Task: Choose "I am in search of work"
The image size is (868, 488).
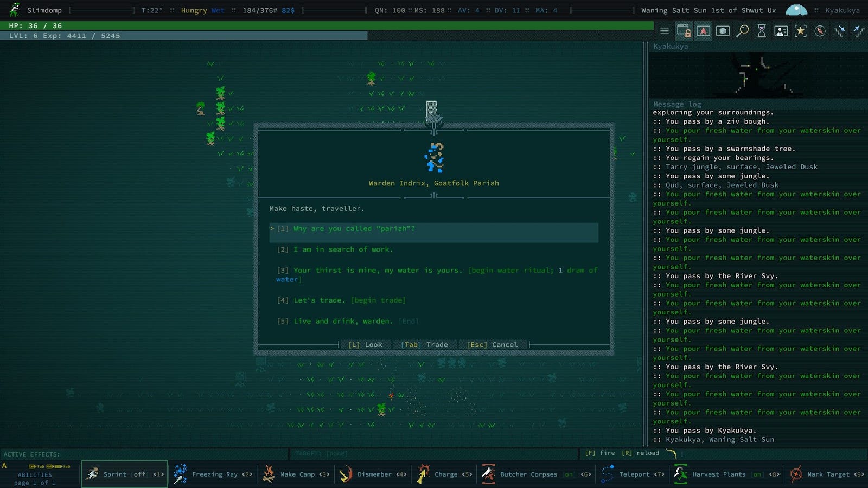Action: pos(343,249)
